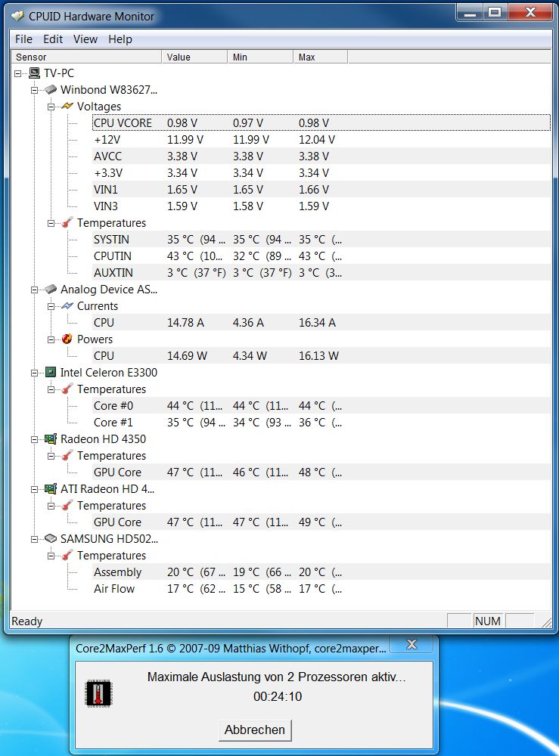
Task: Click the Voltages lightning icon
Action: tap(67, 106)
